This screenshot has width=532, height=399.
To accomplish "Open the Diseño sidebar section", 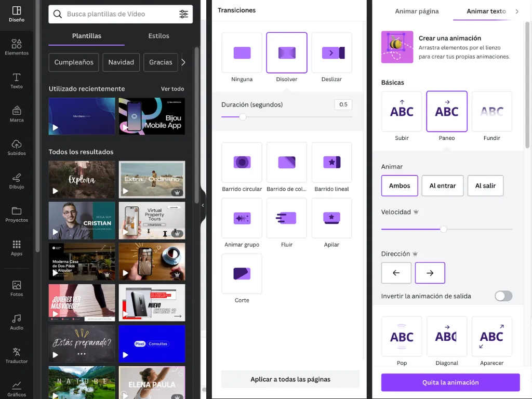I will [17, 15].
